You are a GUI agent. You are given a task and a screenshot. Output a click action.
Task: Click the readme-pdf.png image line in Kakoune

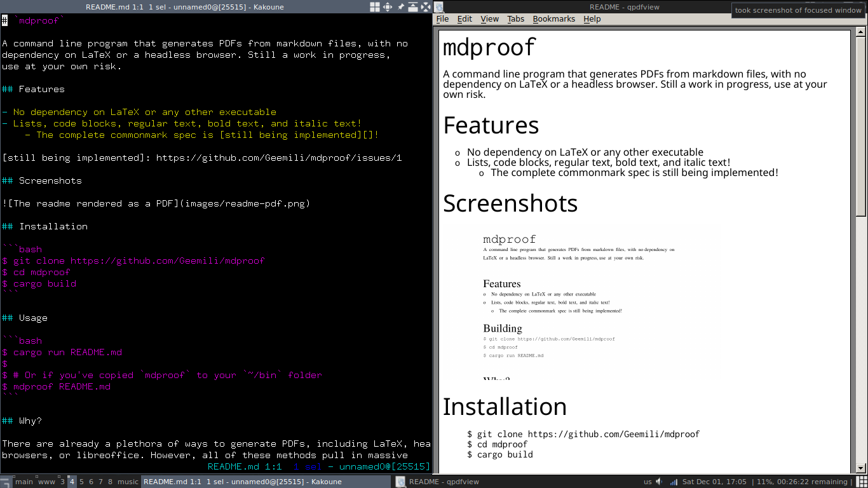coord(156,204)
